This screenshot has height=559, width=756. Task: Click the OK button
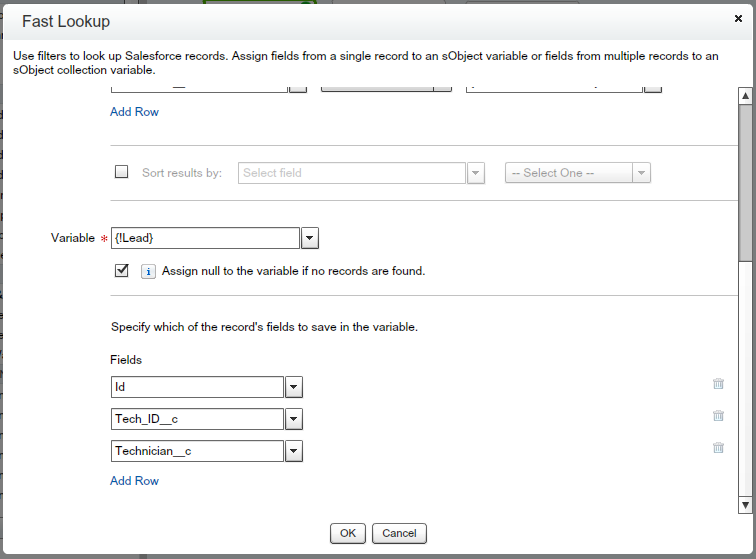point(347,533)
